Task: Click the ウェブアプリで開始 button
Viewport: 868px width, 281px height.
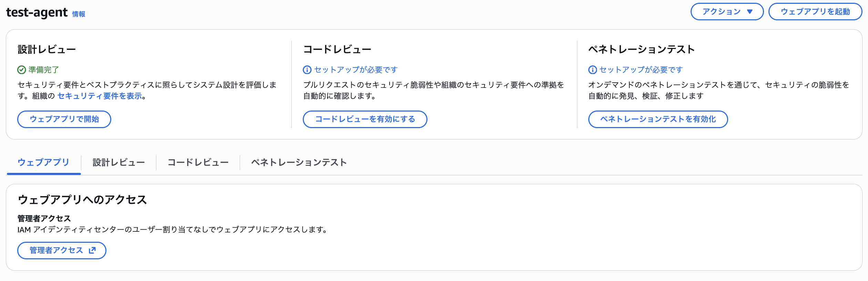Action: tap(64, 119)
